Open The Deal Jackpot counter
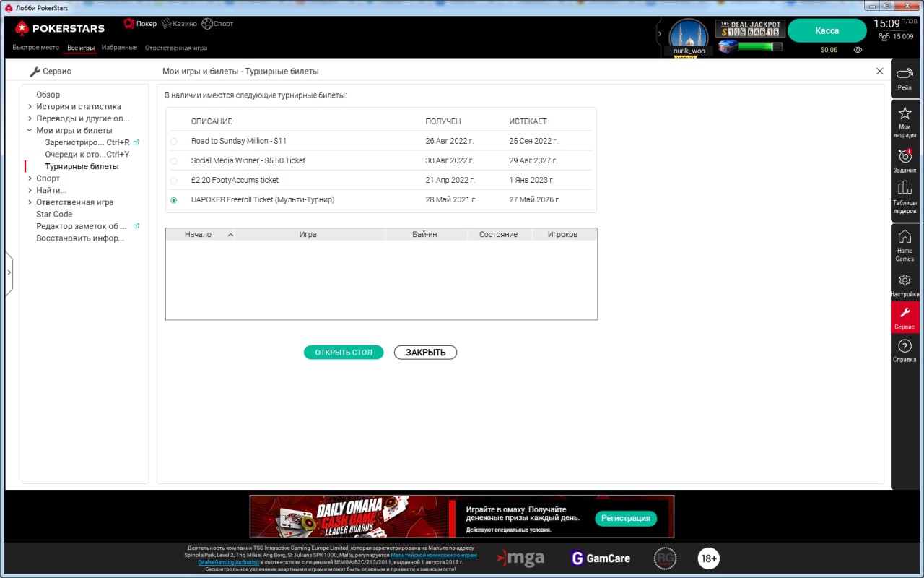 [x=750, y=29]
